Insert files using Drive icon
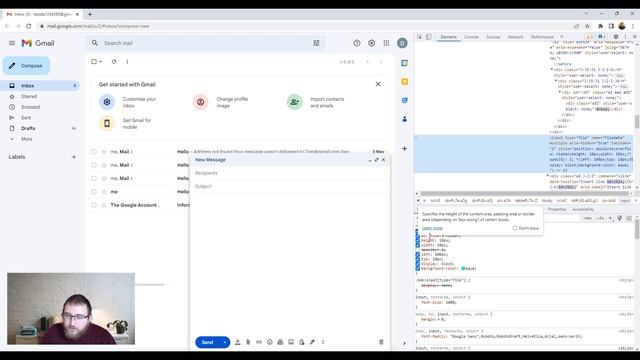Image resolution: width=640 pixels, height=360 pixels. tap(280, 342)
